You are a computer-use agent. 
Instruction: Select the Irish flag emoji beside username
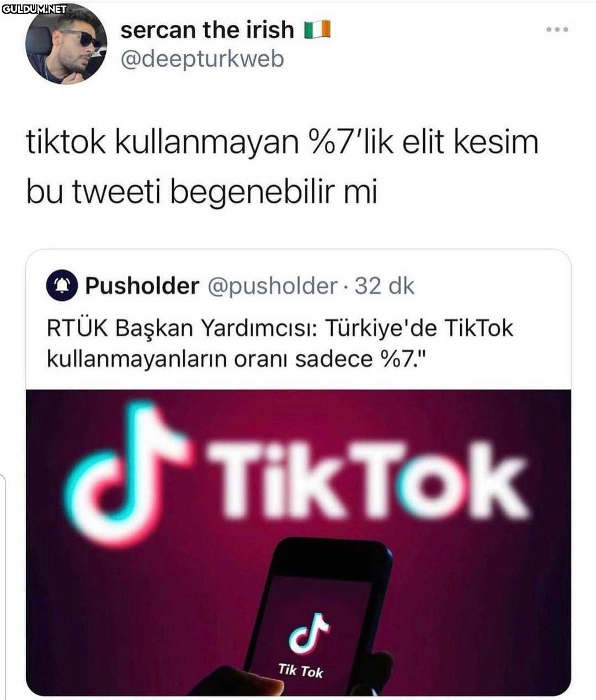point(317,30)
